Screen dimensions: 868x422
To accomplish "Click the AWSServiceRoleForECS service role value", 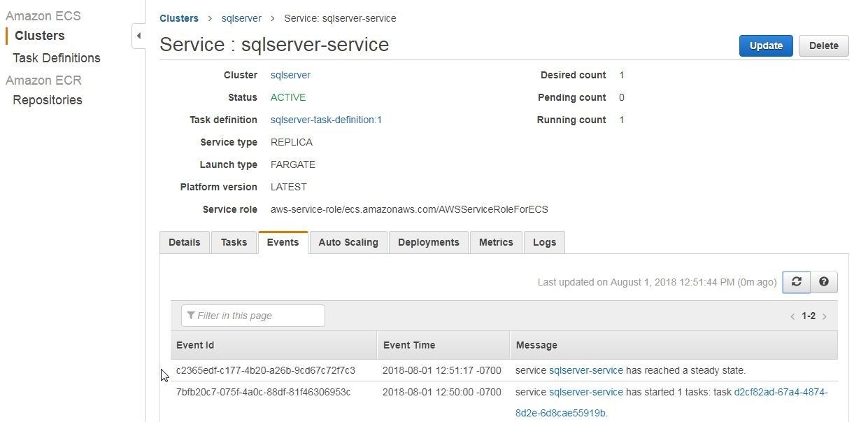I will pos(409,209).
